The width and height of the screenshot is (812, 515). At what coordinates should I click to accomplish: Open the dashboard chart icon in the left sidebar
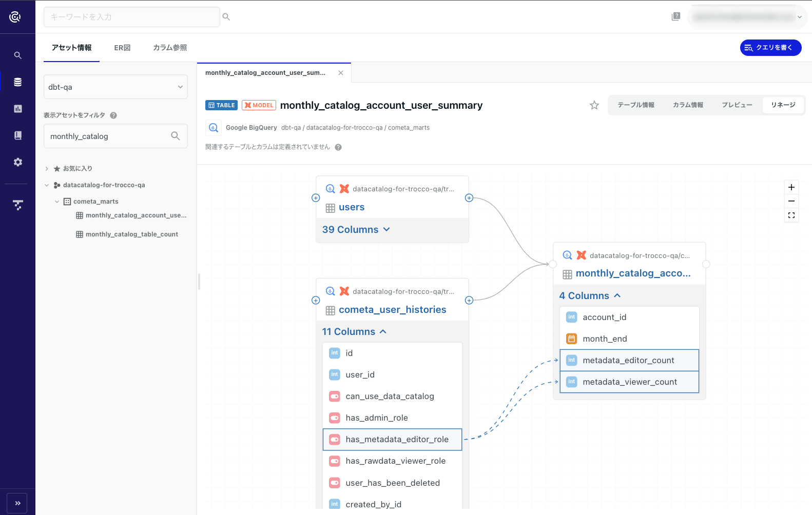18,109
